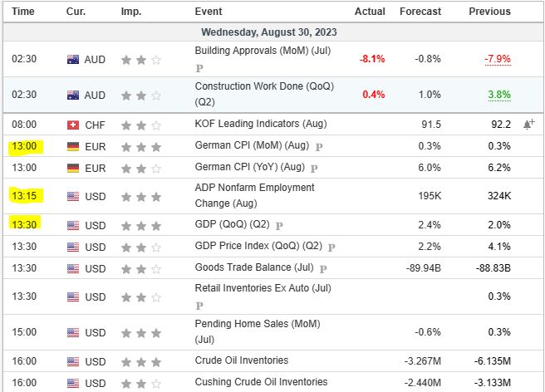Click importance stars on Crude Oil Inventories row
The image size is (545, 392).
pyautogui.click(x=140, y=361)
